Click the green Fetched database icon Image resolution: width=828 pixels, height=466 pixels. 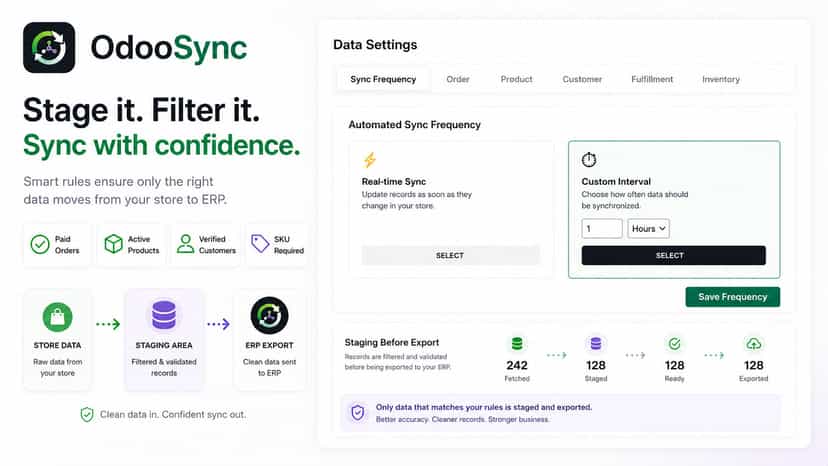click(x=517, y=344)
